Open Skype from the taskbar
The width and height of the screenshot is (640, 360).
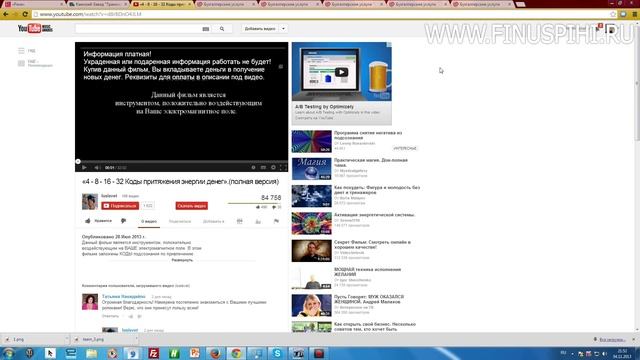pos(277,353)
